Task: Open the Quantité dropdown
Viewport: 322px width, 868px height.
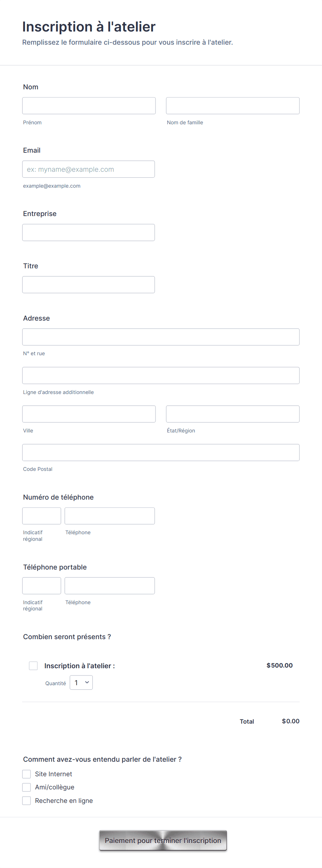Action: tap(81, 682)
